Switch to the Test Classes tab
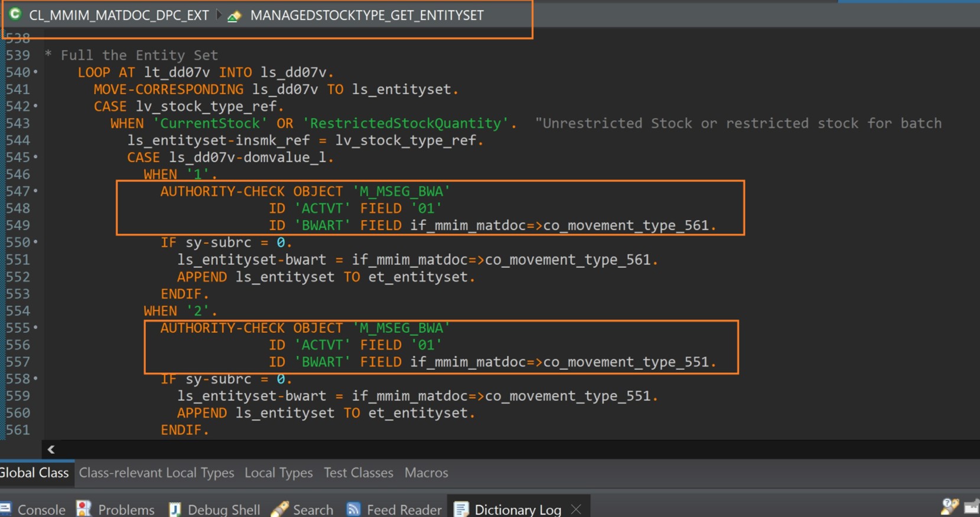The image size is (980, 517). (x=359, y=473)
